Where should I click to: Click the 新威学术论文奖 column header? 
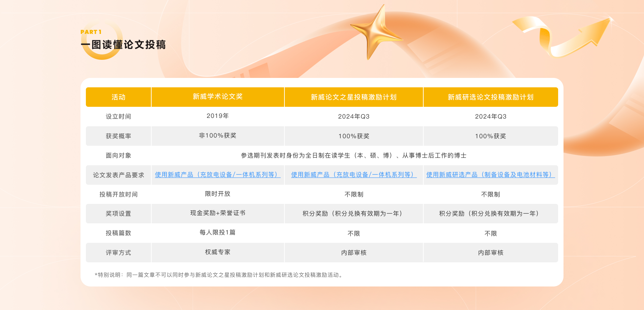click(x=218, y=97)
